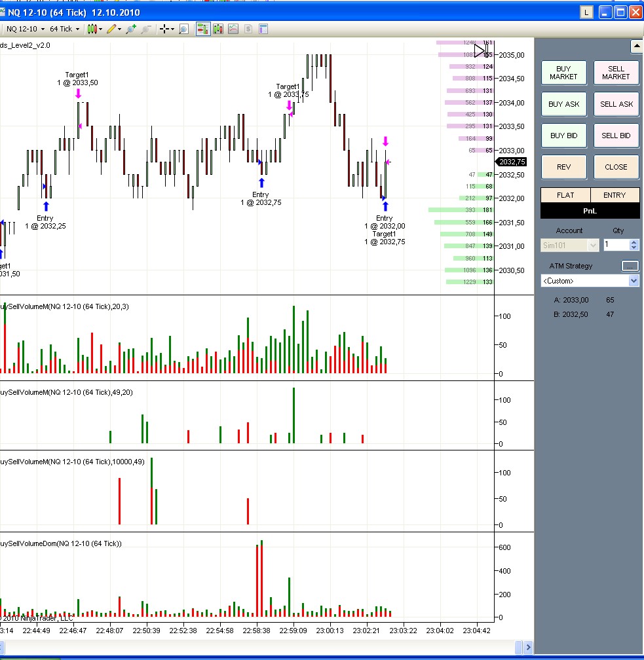Open the NQ 12-10 instrument dropdown
The image size is (644, 660).
pyautogui.click(x=25, y=29)
